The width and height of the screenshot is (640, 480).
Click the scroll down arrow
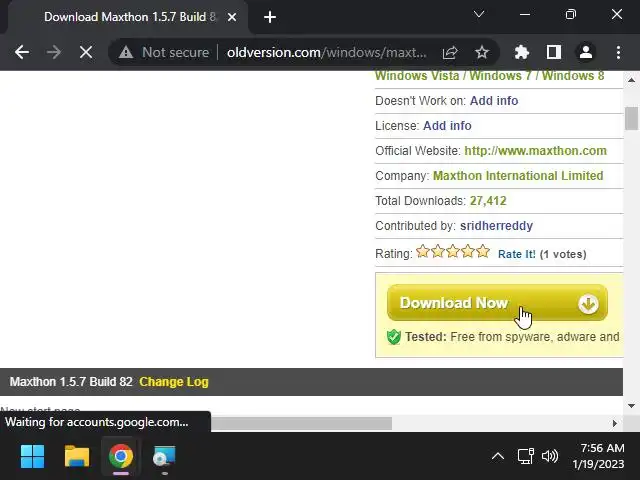(631, 406)
